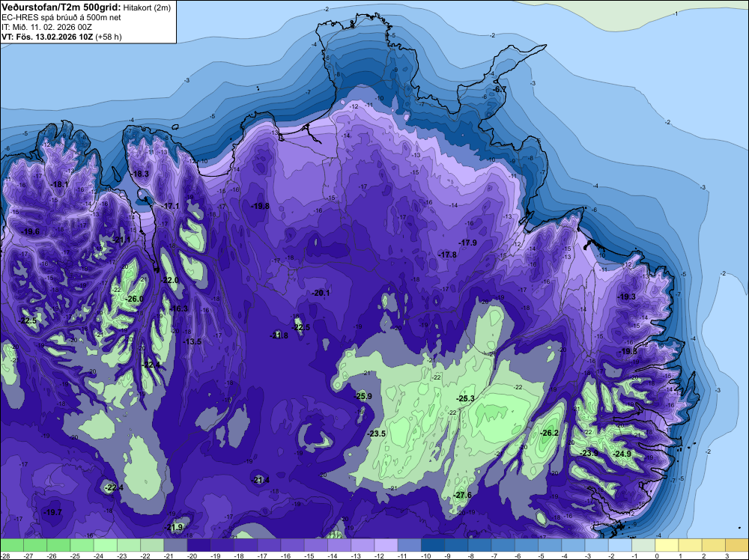Click the -19.6 temperature label

(31, 231)
